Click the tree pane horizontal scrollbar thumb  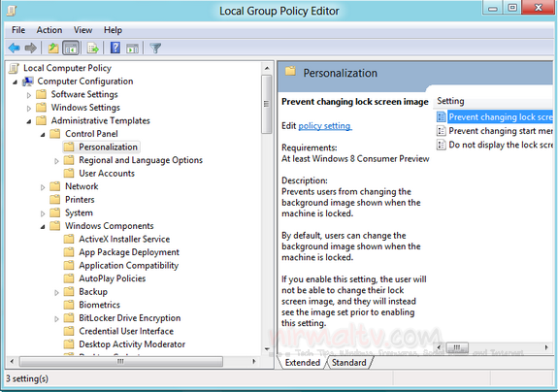pos(121,362)
